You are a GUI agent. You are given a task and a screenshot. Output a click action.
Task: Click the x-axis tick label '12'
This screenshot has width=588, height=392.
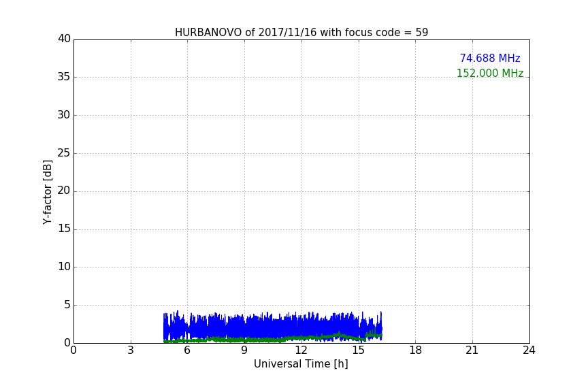(301, 350)
